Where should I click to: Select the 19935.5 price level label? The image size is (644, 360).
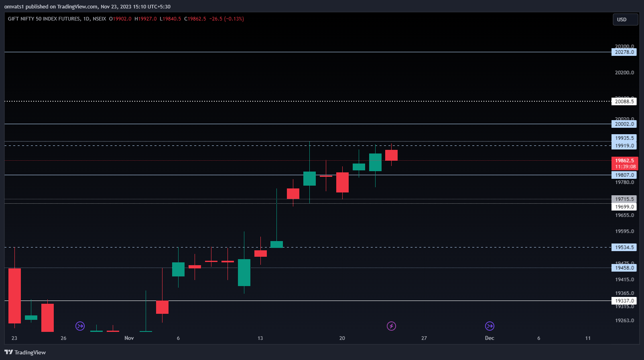click(x=624, y=138)
